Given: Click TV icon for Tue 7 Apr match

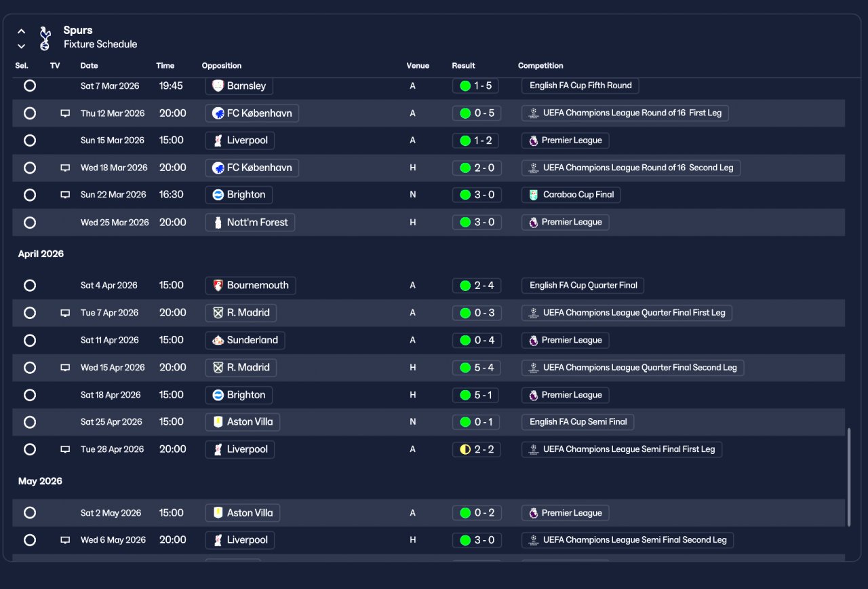Looking at the screenshot, I should 65,313.
